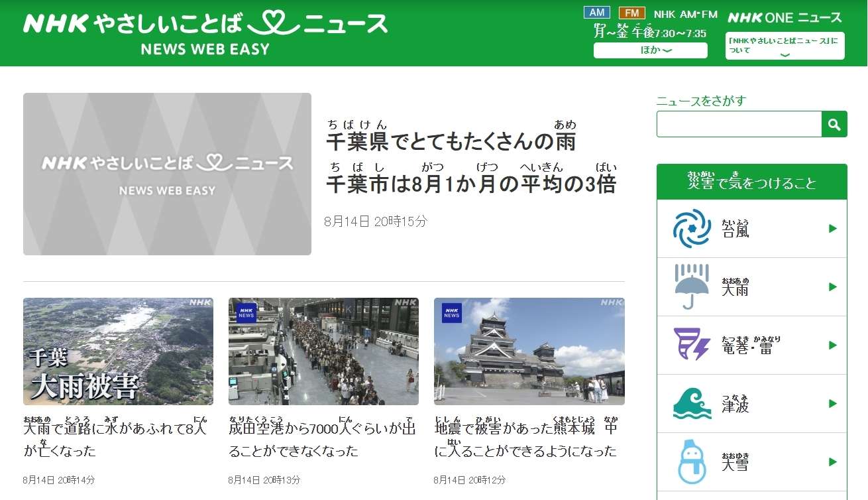The height and width of the screenshot is (500, 868).
Task: Open the NHK ONE ニュース link
Action: [785, 17]
